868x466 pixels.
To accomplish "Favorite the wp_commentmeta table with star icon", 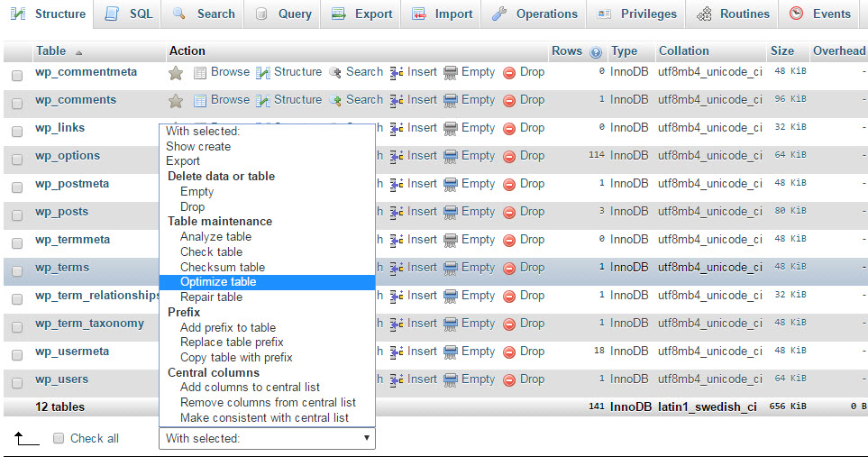I will pos(176,72).
